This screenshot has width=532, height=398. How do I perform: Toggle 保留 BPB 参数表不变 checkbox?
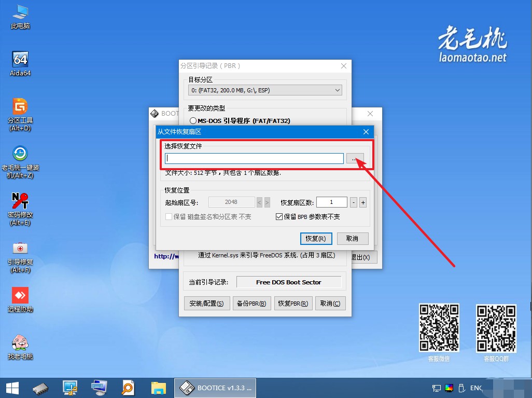[x=279, y=217]
